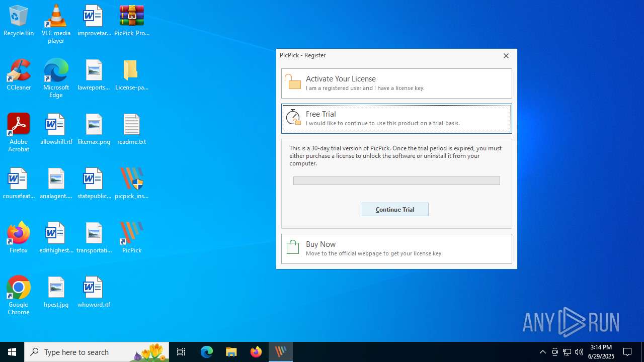Click the Continue Trial button
Screen dimensions: 644x362
395,210
